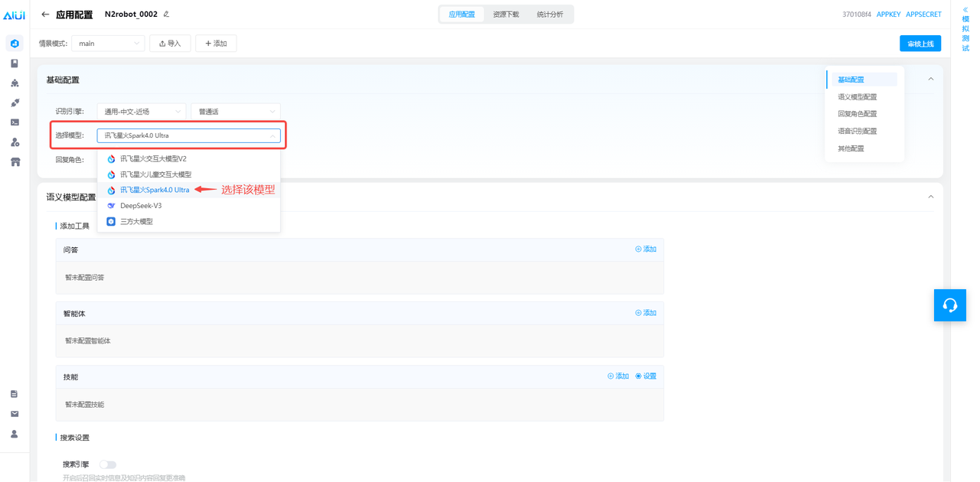Image resolution: width=980 pixels, height=482 pixels.
Task: Jump to 语音识别配置 in the side navigation
Action: pyautogui.click(x=857, y=132)
